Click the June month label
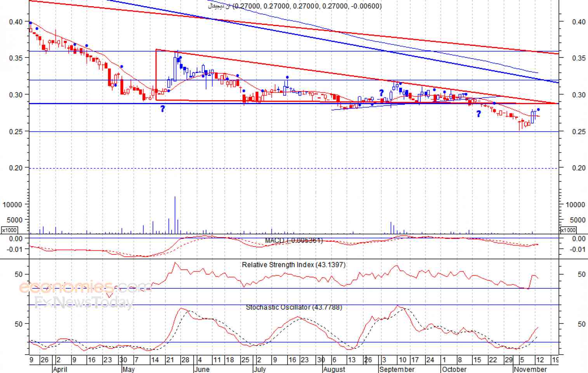 coord(201,369)
